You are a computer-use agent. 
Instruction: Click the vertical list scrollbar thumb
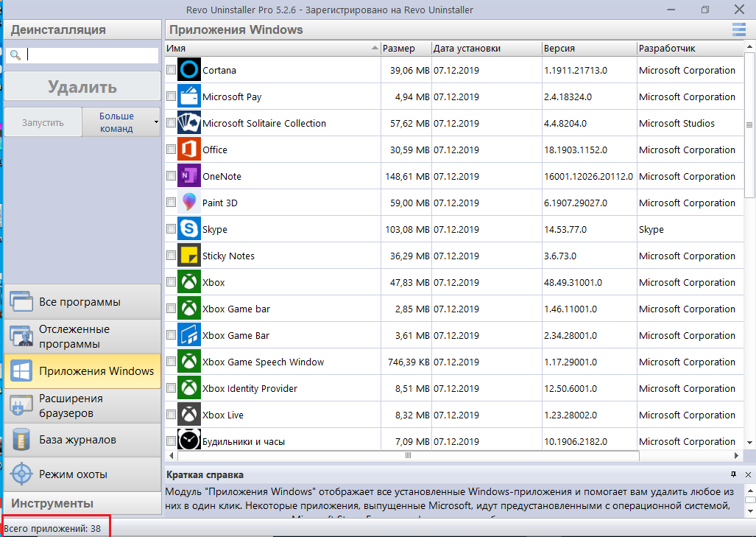[749, 124]
